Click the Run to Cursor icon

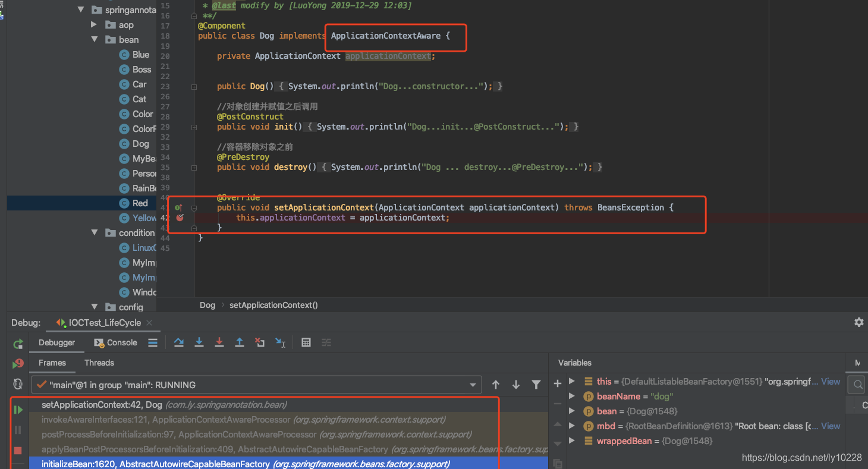click(x=281, y=342)
